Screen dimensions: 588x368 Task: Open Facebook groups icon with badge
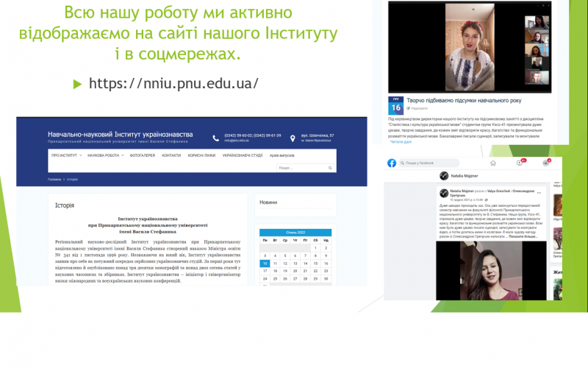pyautogui.click(x=545, y=163)
